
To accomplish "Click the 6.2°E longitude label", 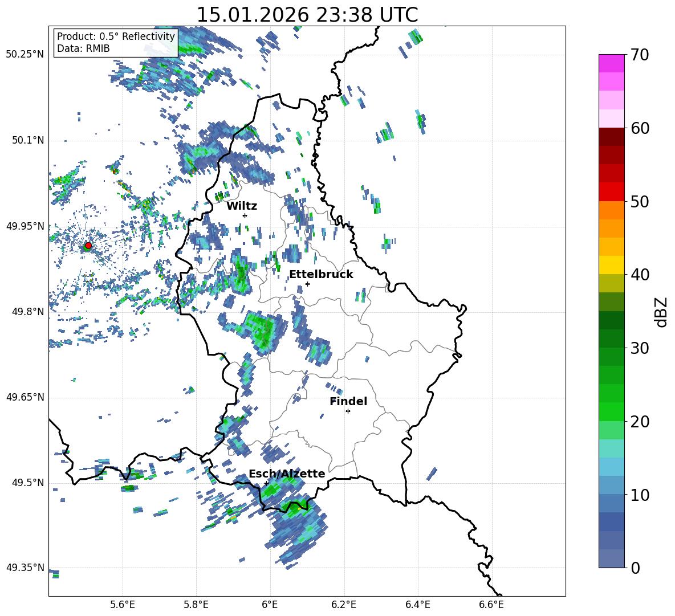I will click(x=344, y=605).
